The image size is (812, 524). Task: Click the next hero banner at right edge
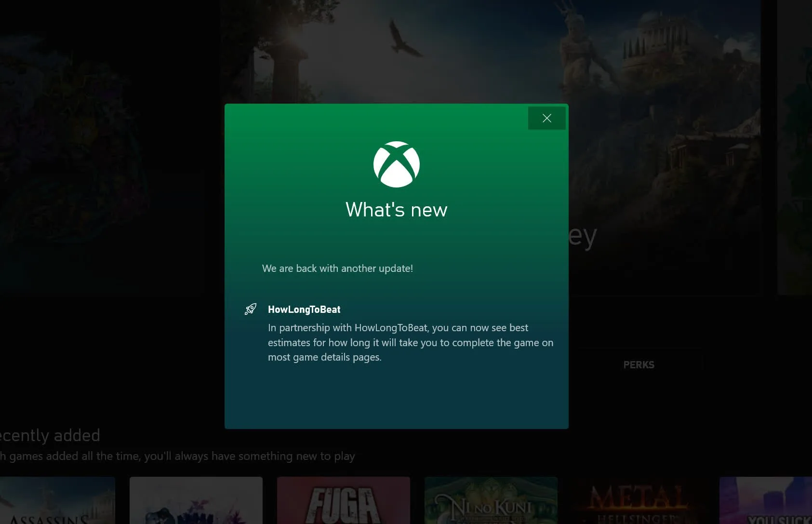[795, 145]
